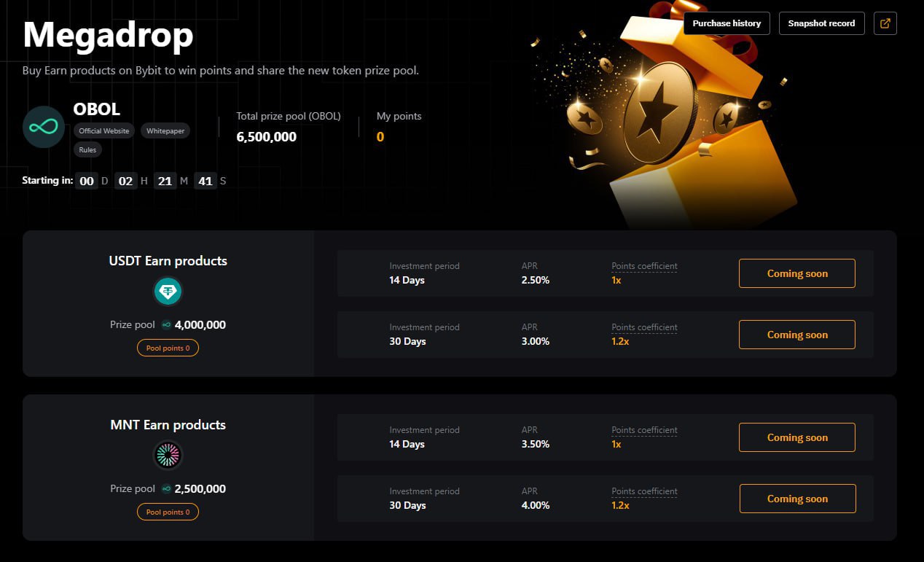
Task: Click Points coefficient label in MNT 30-day row
Action: pos(644,491)
